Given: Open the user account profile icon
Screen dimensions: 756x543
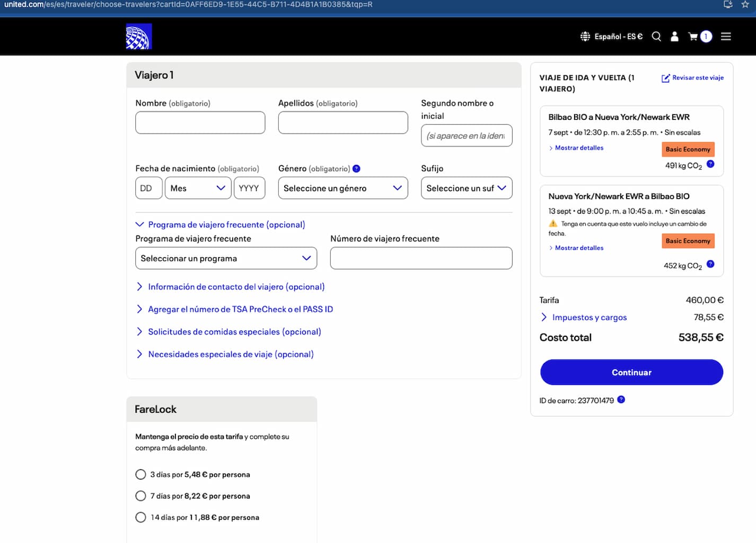Looking at the screenshot, I should click(674, 37).
